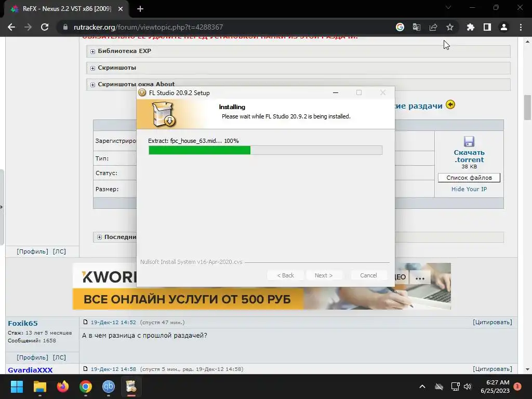Open File Explorer from the taskbar

(x=39, y=387)
